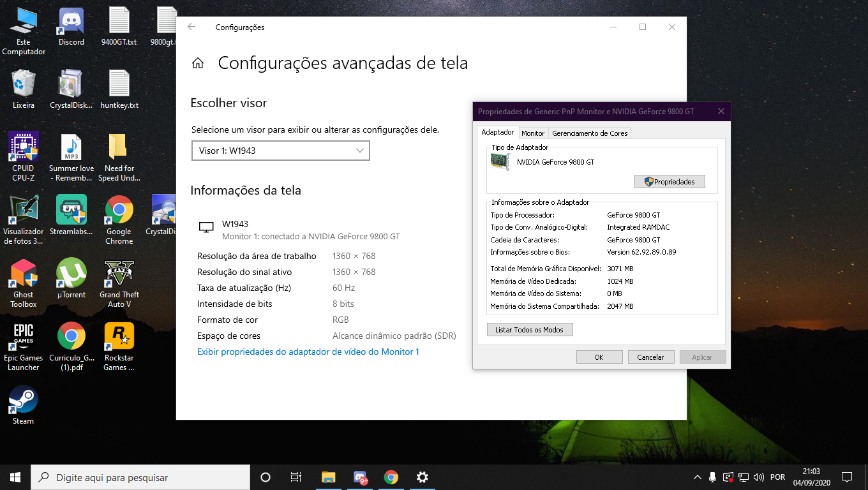The height and width of the screenshot is (490, 868).
Task: Switch to Gerenciamento de Cores tab
Action: [x=590, y=133]
